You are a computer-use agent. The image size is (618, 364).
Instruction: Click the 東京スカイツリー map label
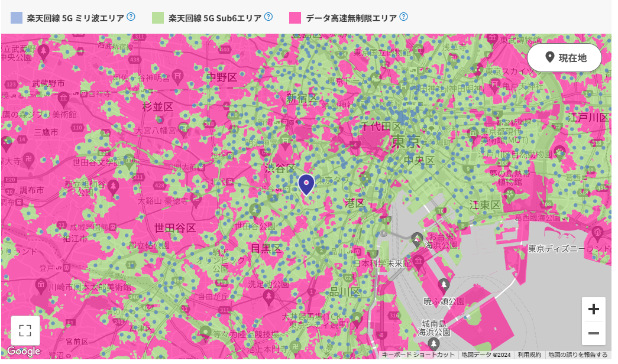510,71
